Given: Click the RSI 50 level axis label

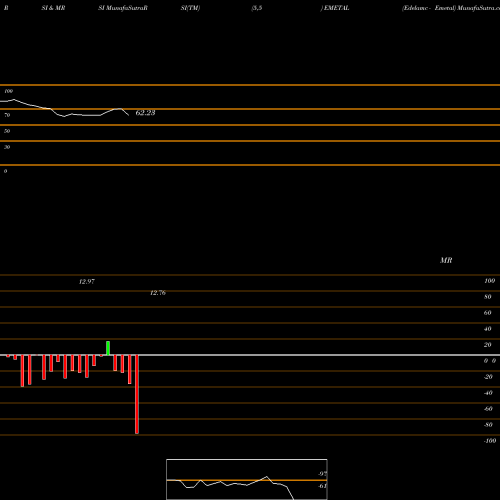Looking at the screenshot, I should (7, 131).
